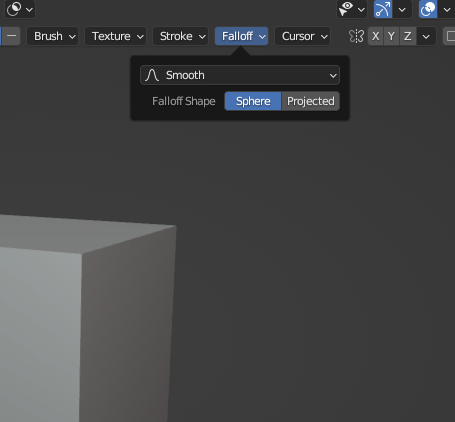The width and height of the screenshot is (455, 422).
Task: Click the symmetry butterfly icon
Action: pyautogui.click(x=356, y=36)
